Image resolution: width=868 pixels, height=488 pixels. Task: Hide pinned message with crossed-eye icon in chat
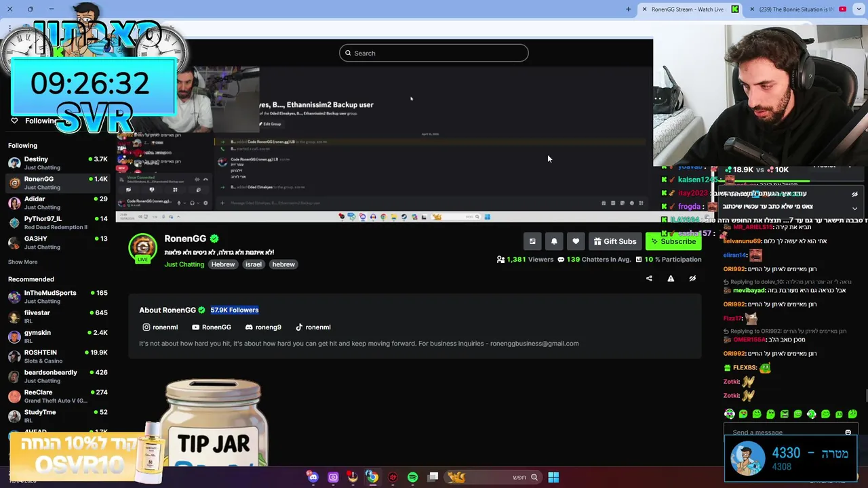point(854,194)
